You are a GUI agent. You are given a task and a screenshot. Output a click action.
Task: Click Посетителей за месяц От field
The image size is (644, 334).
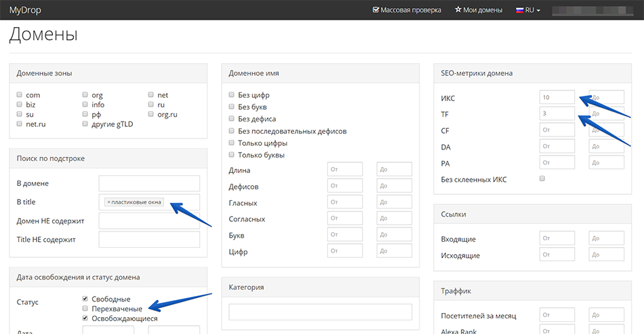click(x=557, y=315)
